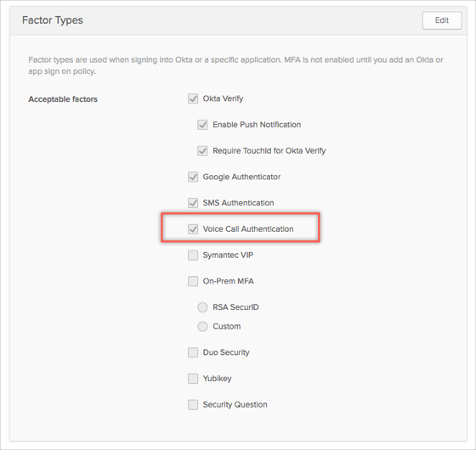This screenshot has width=476, height=450.
Task: Click the Voice Call Authentication label
Action: pyautogui.click(x=248, y=229)
